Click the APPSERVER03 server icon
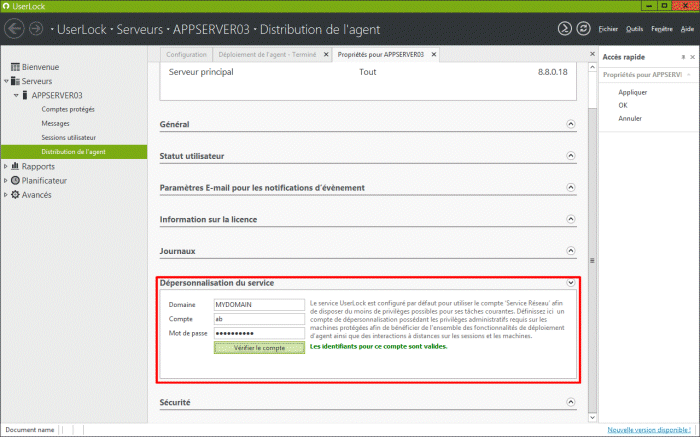This screenshot has width=700, height=437. 25,95
